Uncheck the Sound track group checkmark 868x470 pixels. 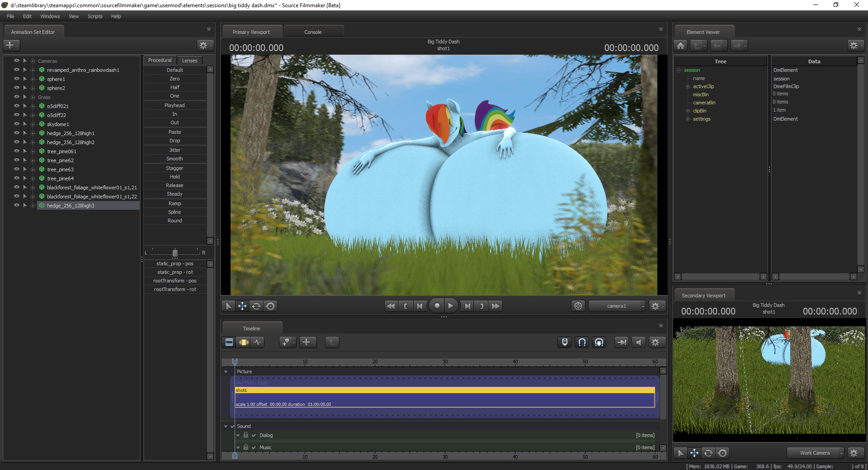(232, 426)
